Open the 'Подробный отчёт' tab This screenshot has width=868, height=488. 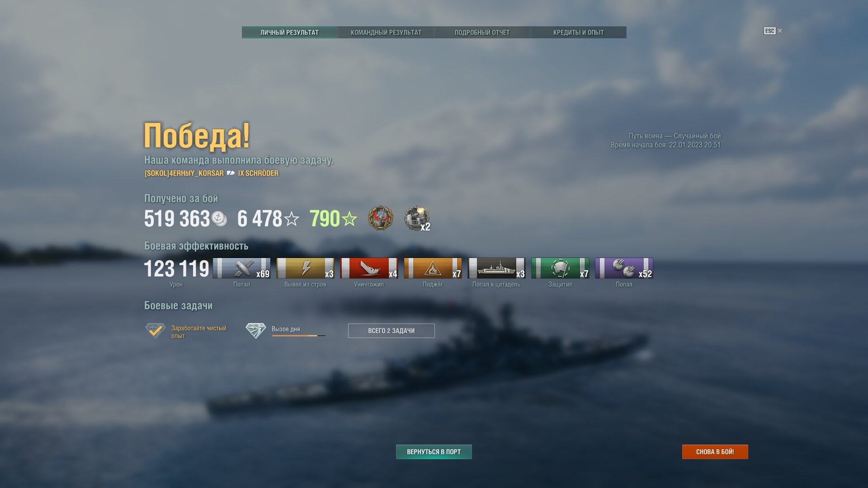coord(482,33)
